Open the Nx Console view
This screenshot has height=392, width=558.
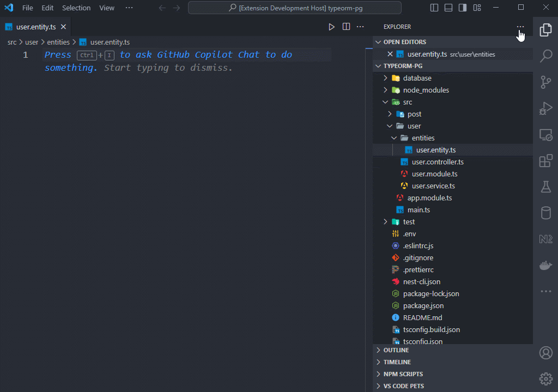[545, 239]
